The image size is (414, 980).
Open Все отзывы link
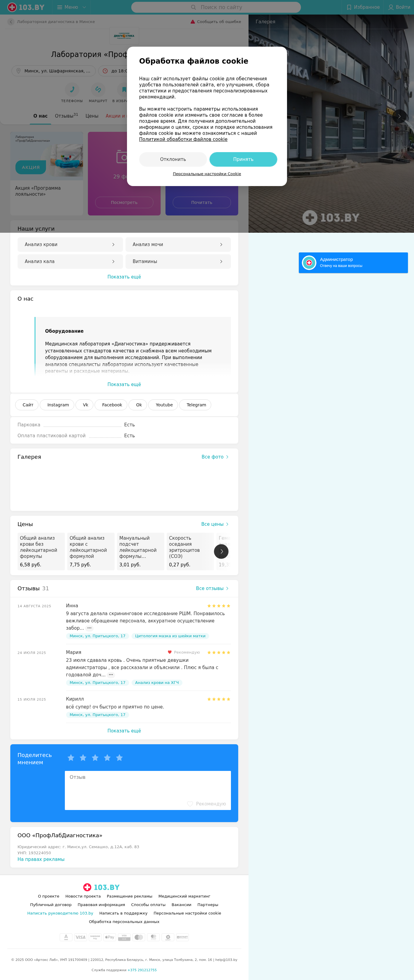click(x=212, y=588)
